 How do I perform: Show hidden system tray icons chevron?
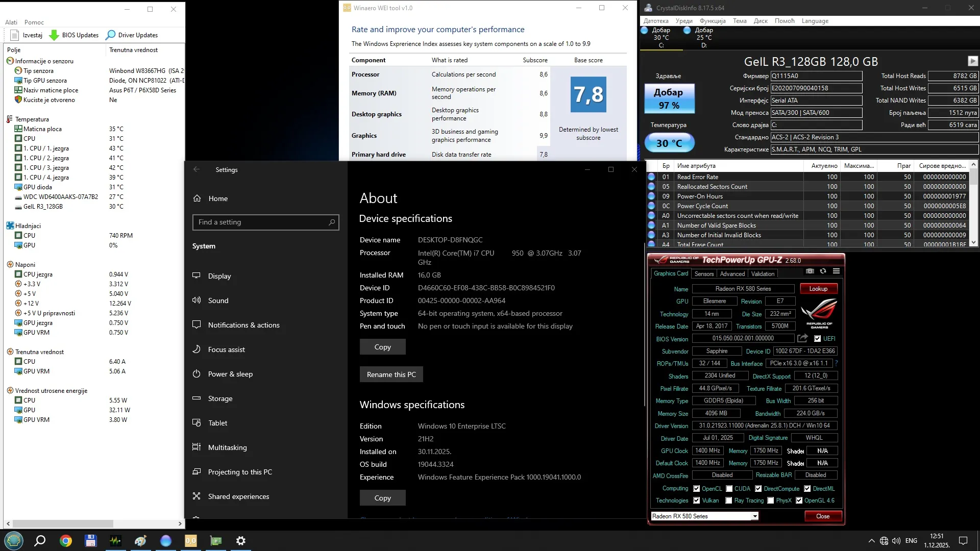(871, 541)
